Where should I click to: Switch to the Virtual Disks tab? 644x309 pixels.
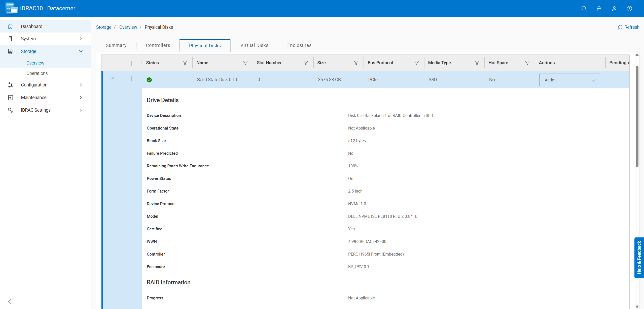click(254, 45)
